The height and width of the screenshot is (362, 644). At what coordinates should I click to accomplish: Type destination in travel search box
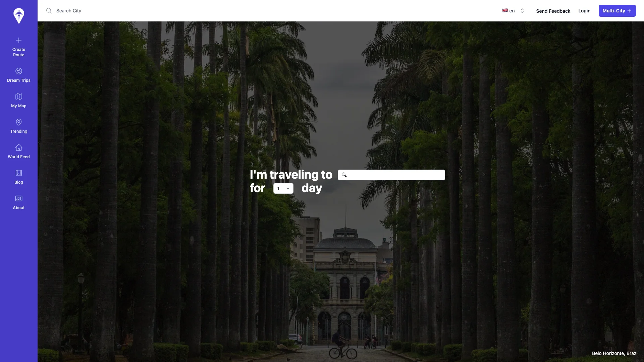(391, 175)
